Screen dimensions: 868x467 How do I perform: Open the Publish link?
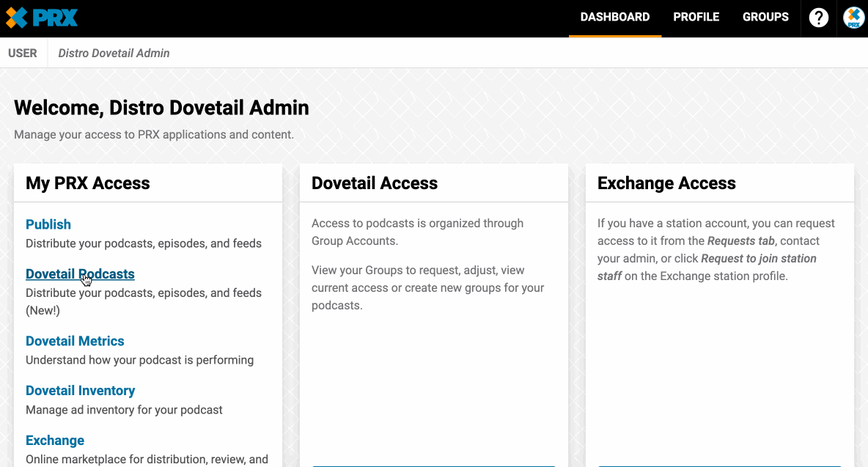click(48, 224)
